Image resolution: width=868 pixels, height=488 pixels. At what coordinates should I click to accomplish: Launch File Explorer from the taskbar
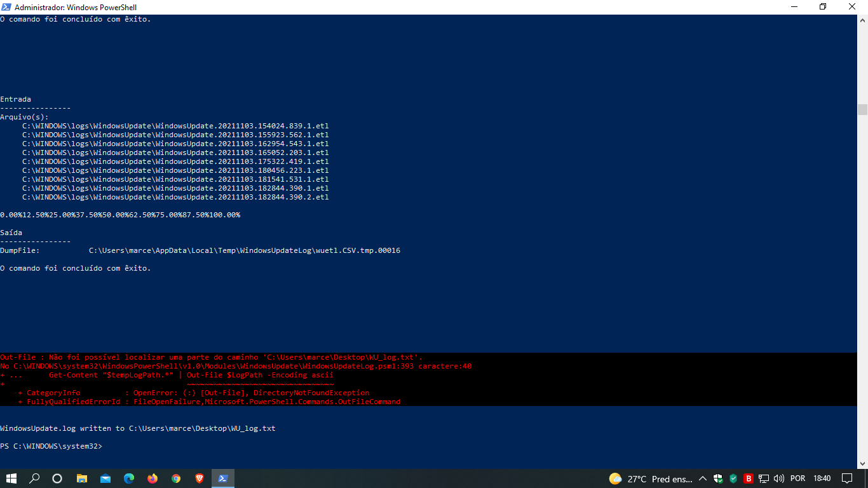point(81,478)
